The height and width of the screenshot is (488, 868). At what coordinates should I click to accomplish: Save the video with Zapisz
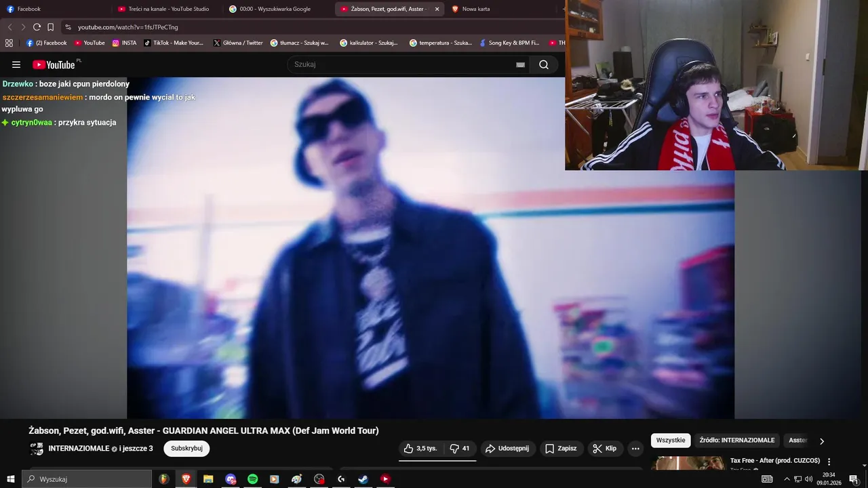pyautogui.click(x=561, y=449)
